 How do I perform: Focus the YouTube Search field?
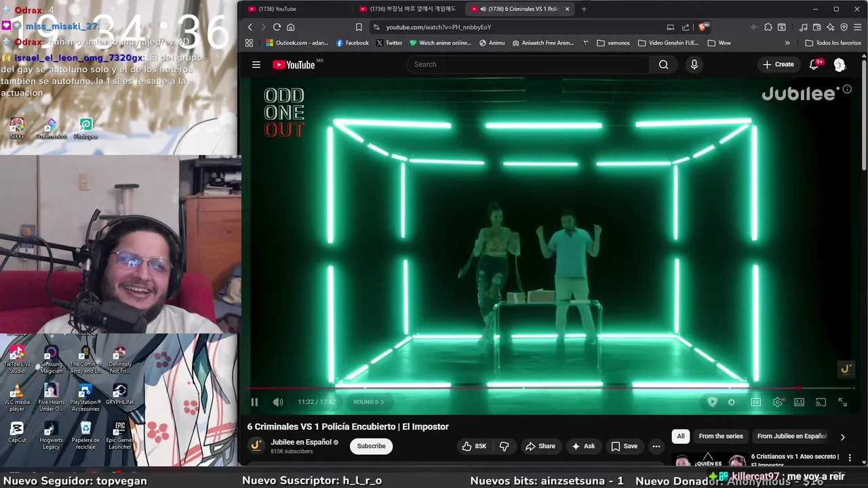(x=528, y=64)
